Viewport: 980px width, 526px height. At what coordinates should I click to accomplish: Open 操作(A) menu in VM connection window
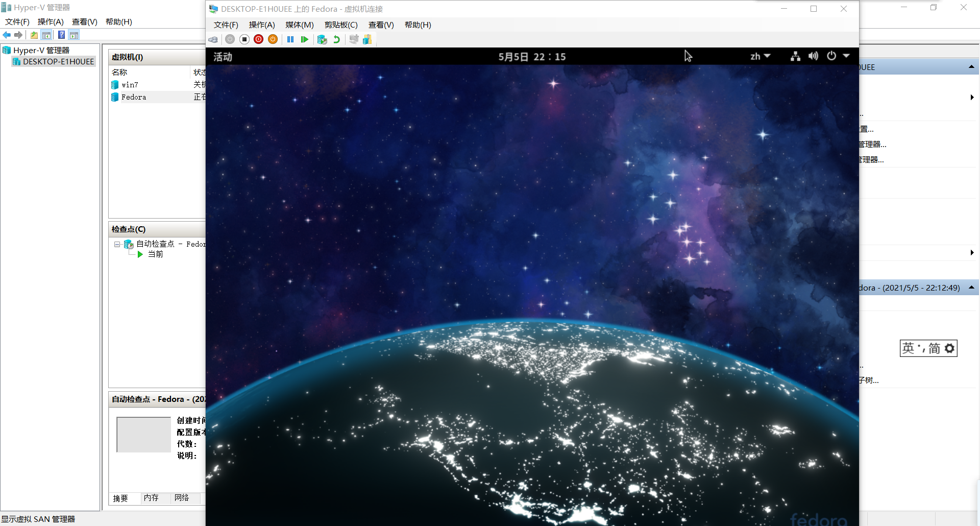(x=262, y=25)
